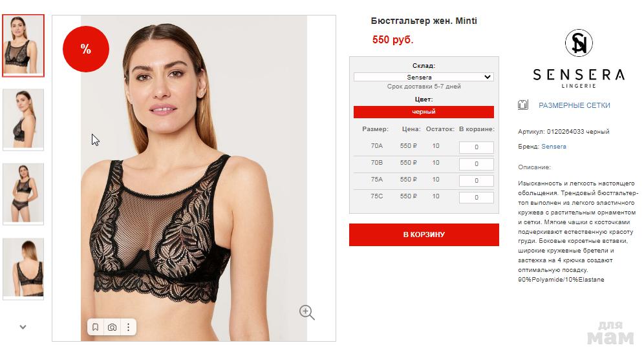Click the camera search icon on image
The width and height of the screenshot is (644, 354).
112,327
